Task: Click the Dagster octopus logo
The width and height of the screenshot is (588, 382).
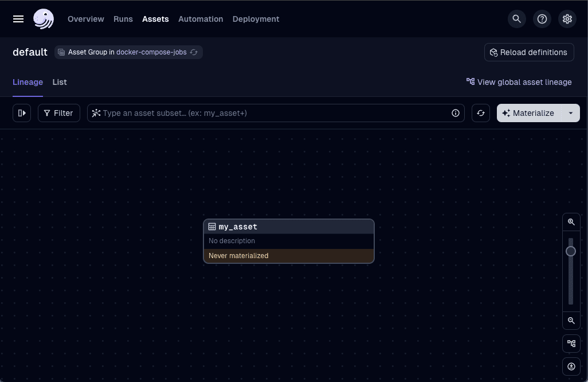Action: point(44,19)
